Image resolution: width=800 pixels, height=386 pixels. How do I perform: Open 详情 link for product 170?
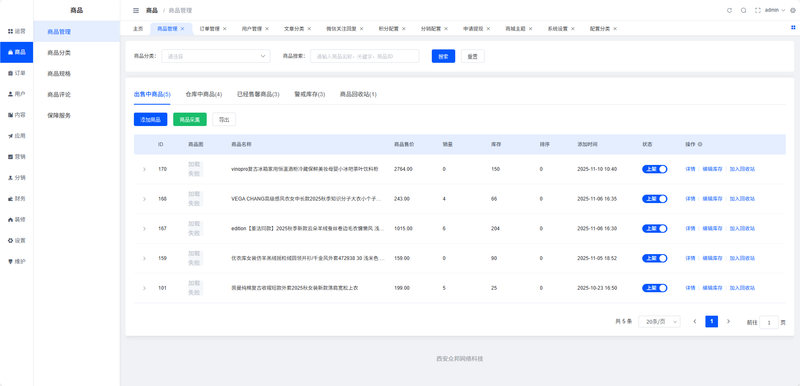click(x=690, y=169)
